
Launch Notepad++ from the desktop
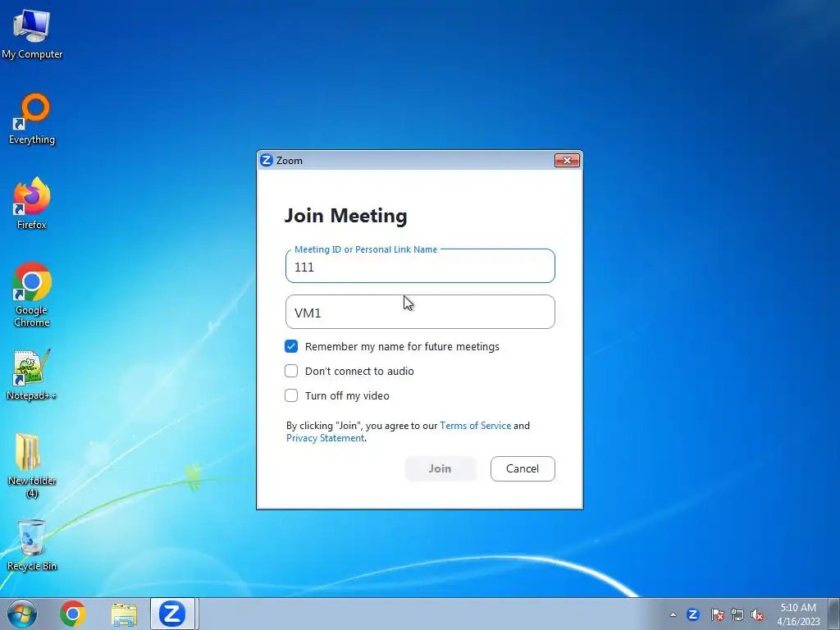point(32,374)
